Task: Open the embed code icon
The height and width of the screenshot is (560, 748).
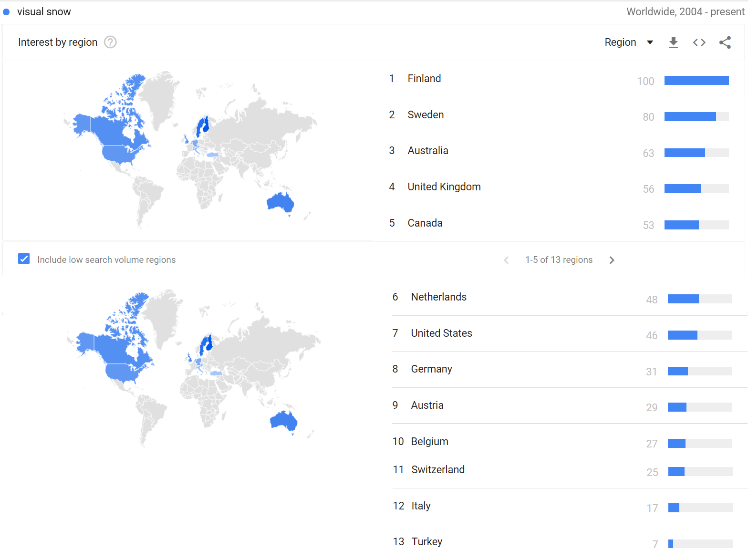Action: tap(699, 42)
